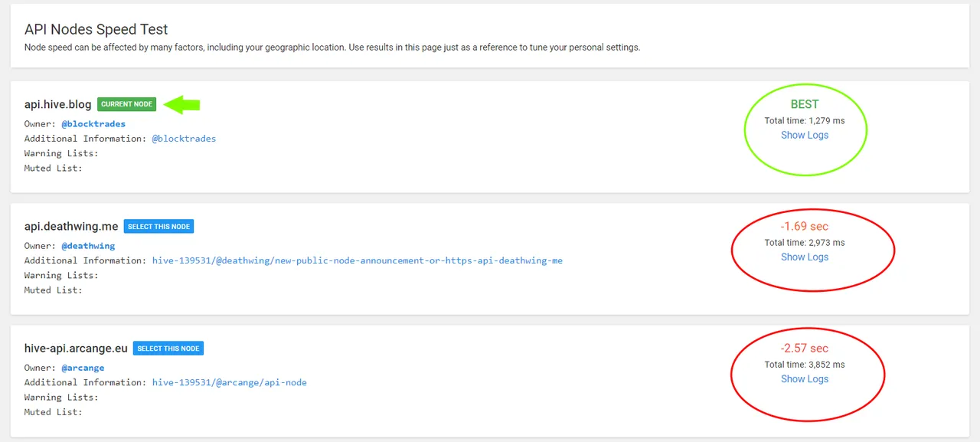Open owner profile @arcange
The width and height of the screenshot is (980, 442).
pos(83,368)
